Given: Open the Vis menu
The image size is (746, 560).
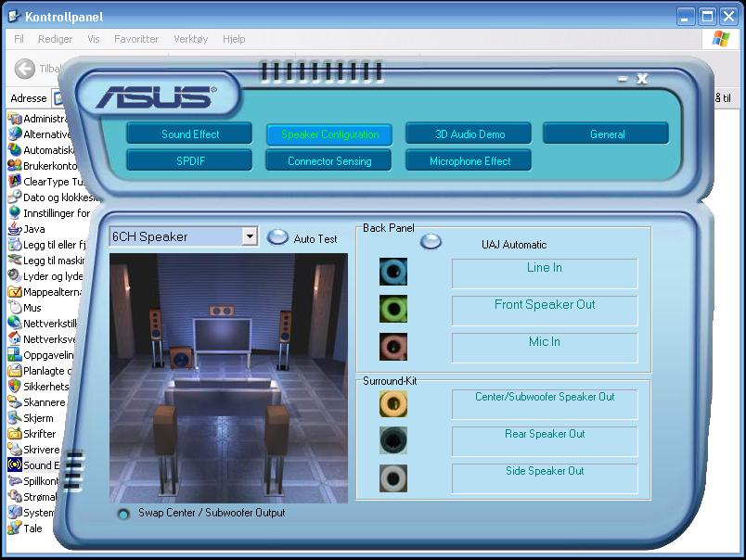Looking at the screenshot, I should tap(93, 39).
